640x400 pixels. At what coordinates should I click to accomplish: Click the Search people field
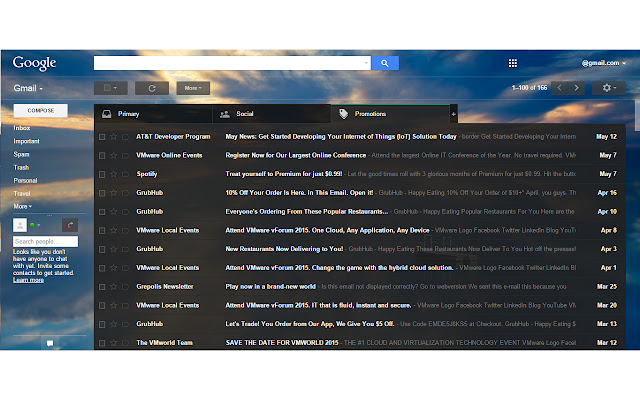coord(45,242)
